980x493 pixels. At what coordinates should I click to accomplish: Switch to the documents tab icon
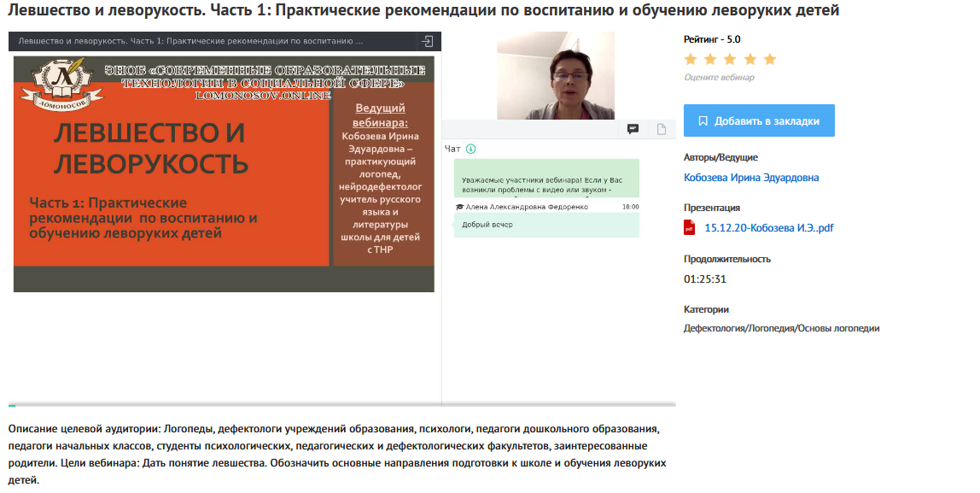(662, 129)
